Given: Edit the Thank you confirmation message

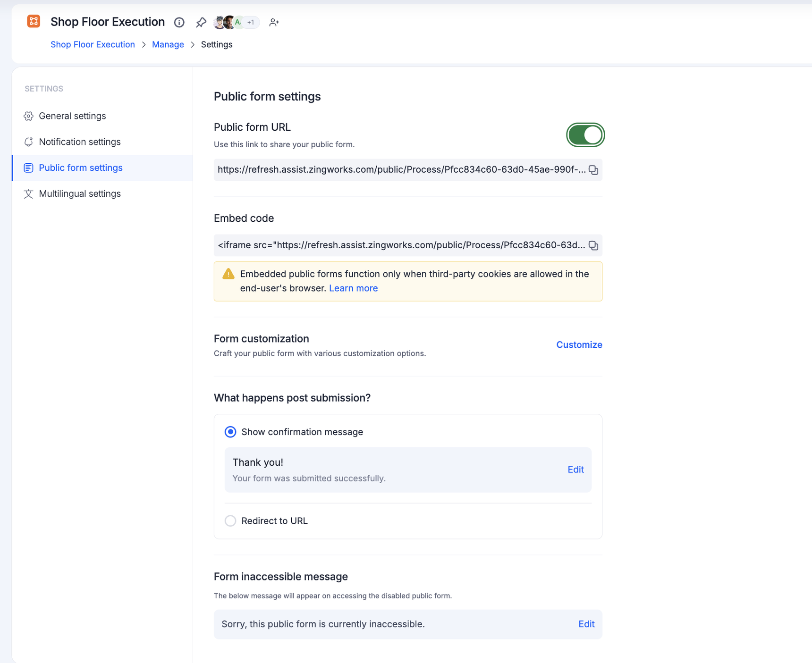Looking at the screenshot, I should click(x=575, y=470).
